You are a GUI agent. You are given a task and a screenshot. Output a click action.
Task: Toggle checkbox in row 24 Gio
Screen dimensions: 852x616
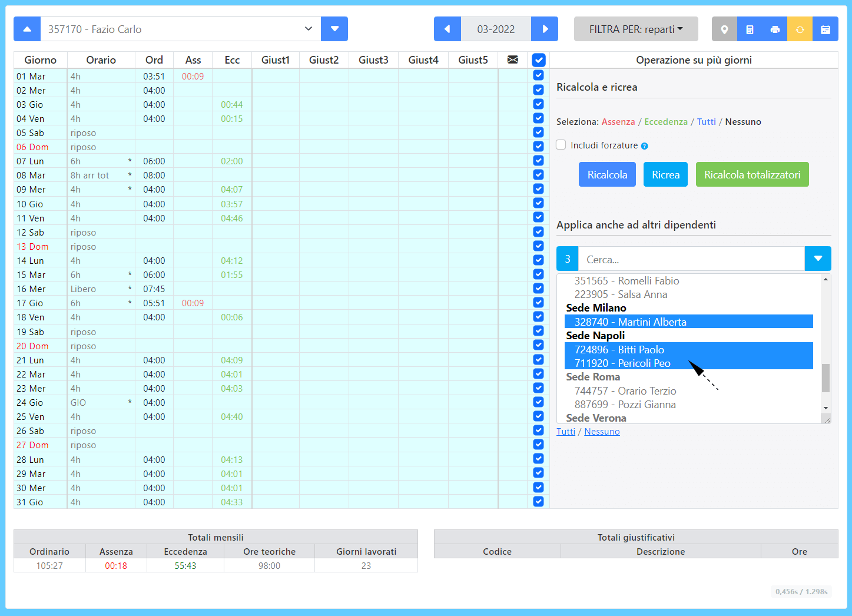tap(538, 402)
